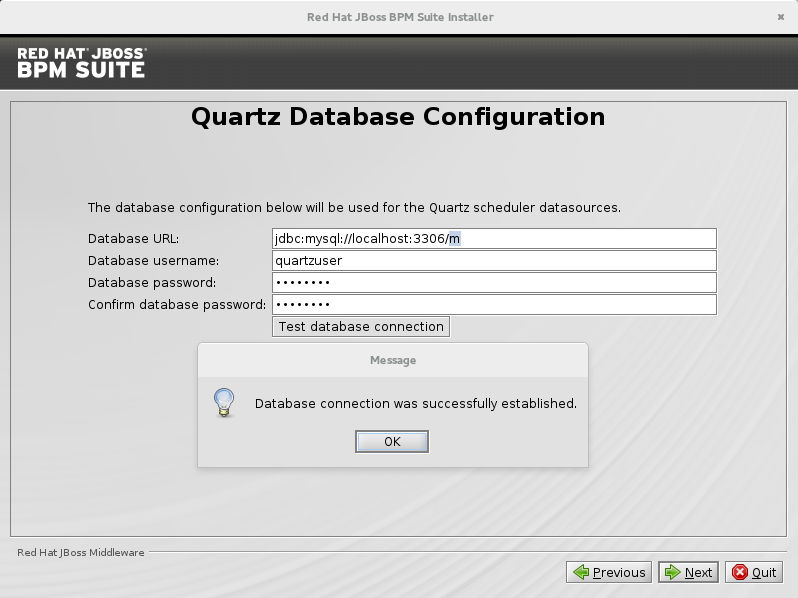Click the green arrow icon on Previous

(581, 573)
